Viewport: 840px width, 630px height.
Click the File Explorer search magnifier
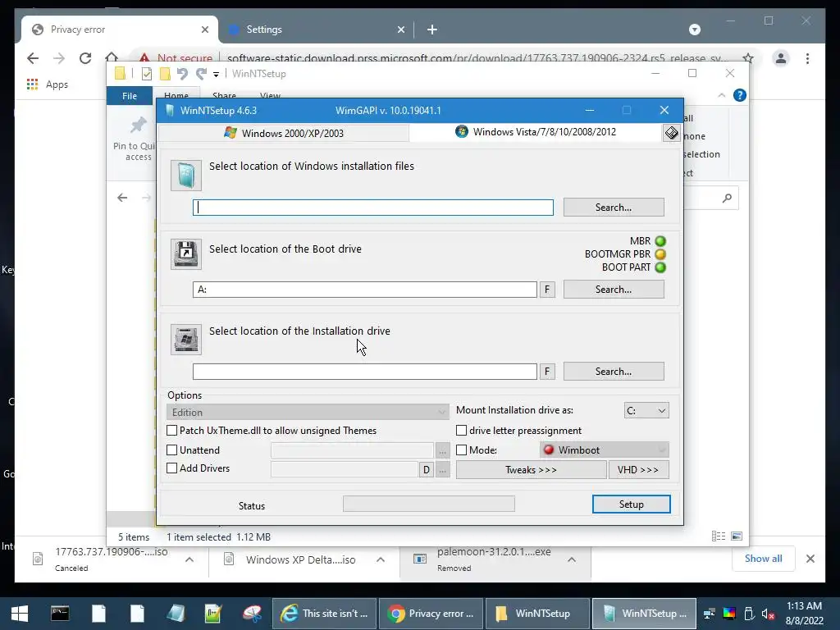click(x=727, y=199)
